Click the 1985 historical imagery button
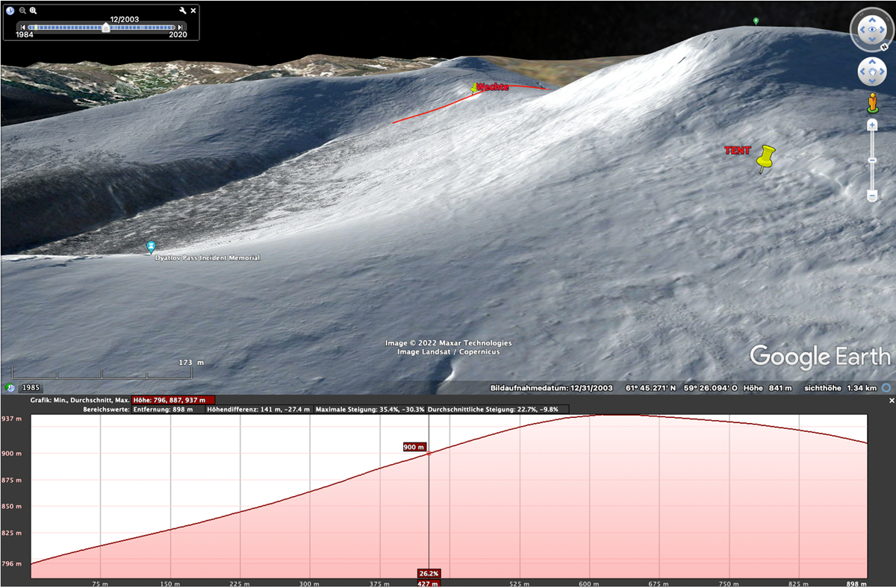The height and width of the screenshot is (588, 896). pyautogui.click(x=31, y=388)
